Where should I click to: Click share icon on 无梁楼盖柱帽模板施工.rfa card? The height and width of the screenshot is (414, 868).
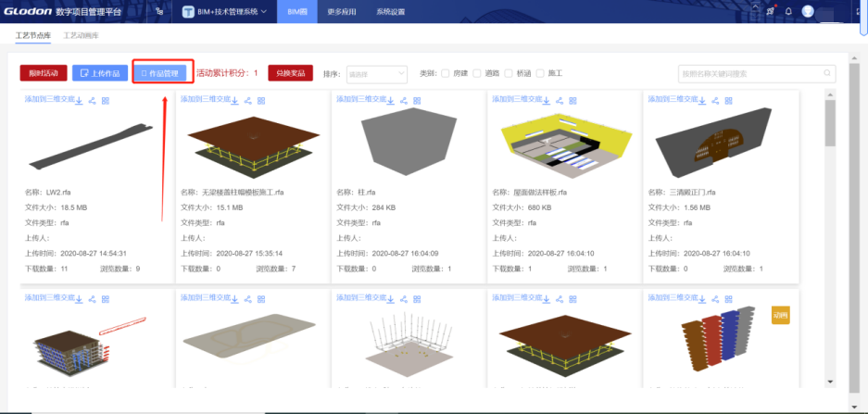[248, 101]
